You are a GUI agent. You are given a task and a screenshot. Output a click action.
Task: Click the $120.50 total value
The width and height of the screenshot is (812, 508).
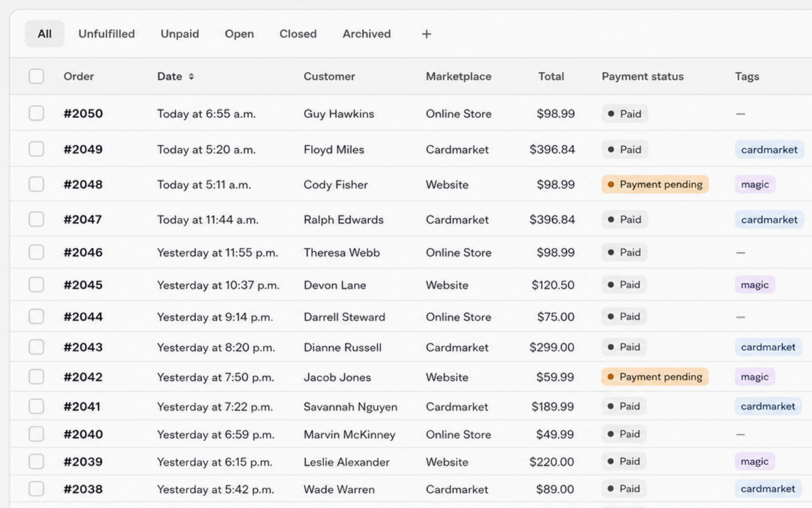click(553, 285)
